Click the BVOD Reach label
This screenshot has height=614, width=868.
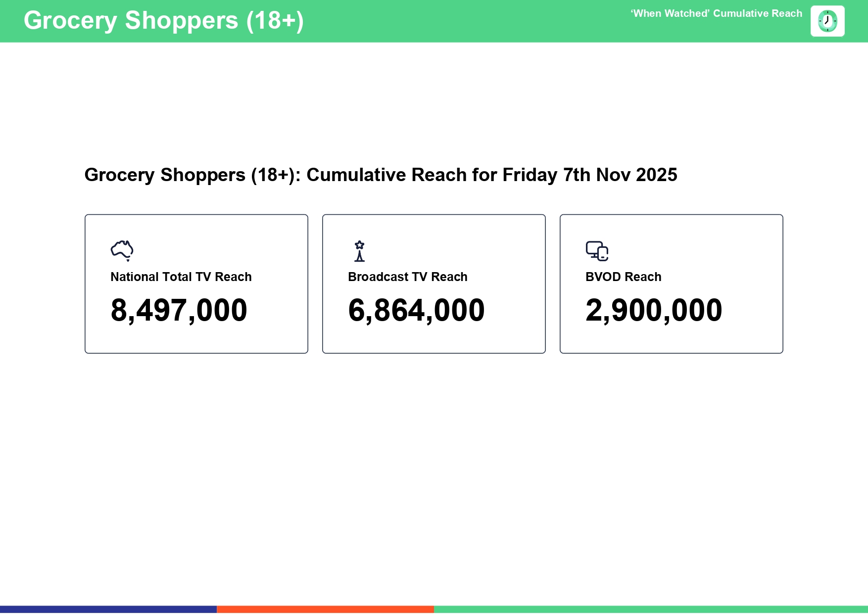pos(623,277)
